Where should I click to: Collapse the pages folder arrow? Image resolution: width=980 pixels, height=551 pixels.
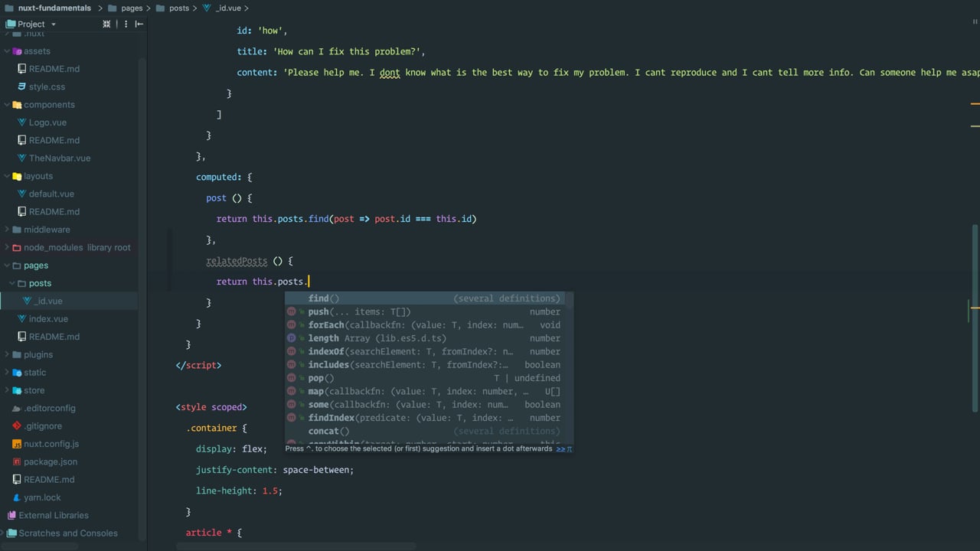pyautogui.click(x=7, y=266)
